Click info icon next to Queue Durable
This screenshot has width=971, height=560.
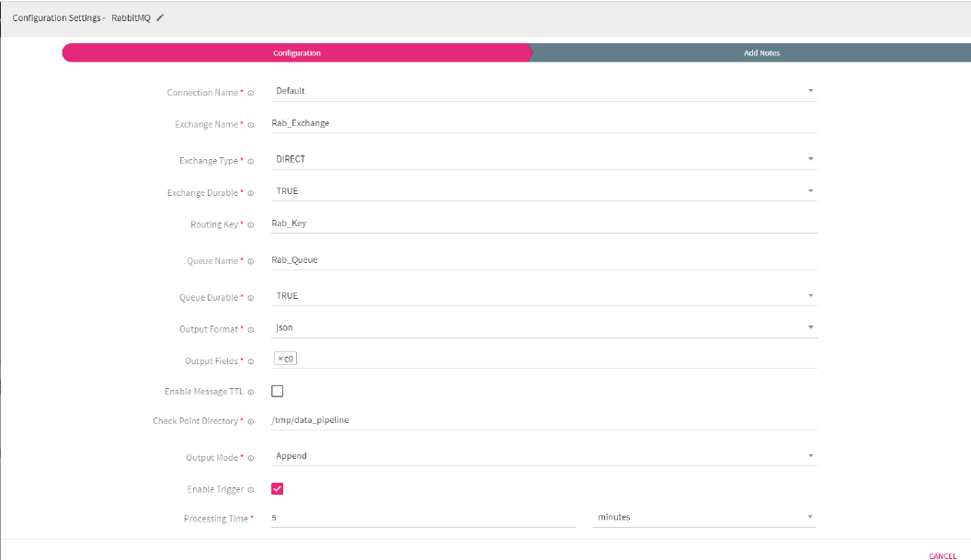[x=251, y=298]
